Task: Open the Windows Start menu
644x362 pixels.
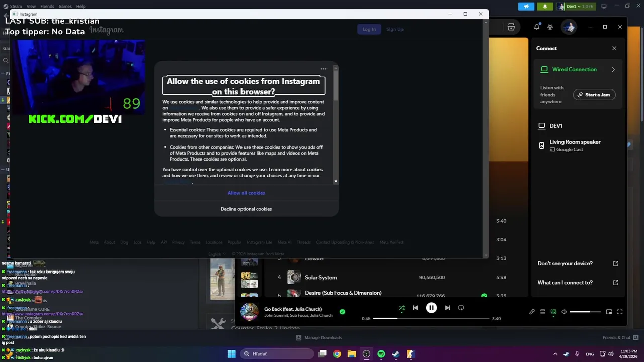Action: (231, 354)
